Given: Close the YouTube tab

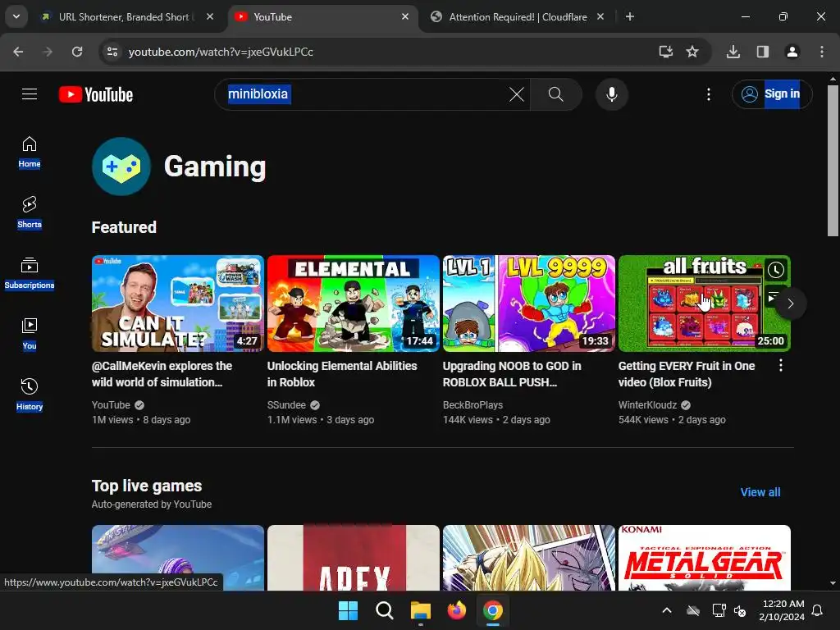Looking at the screenshot, I should point(405,17).
